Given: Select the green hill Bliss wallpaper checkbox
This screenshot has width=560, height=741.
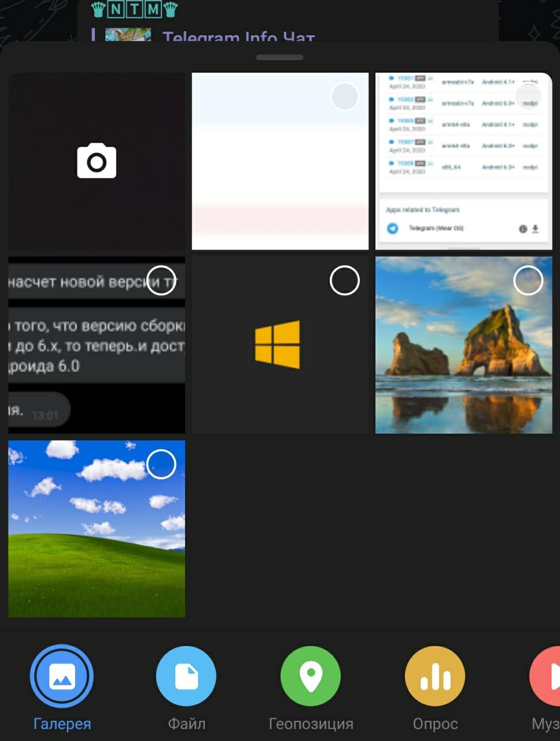Looking at the screenshot, I should pyautogui.click(x=161, y=464).
